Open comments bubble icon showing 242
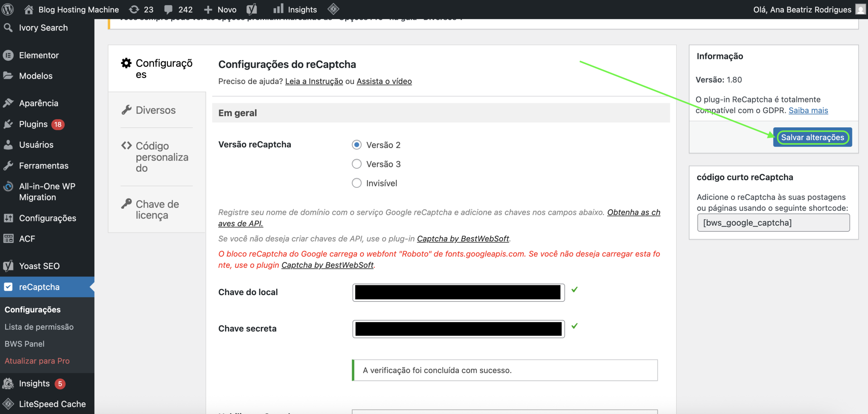Screen dimensions: 868x414 point(168,9)
